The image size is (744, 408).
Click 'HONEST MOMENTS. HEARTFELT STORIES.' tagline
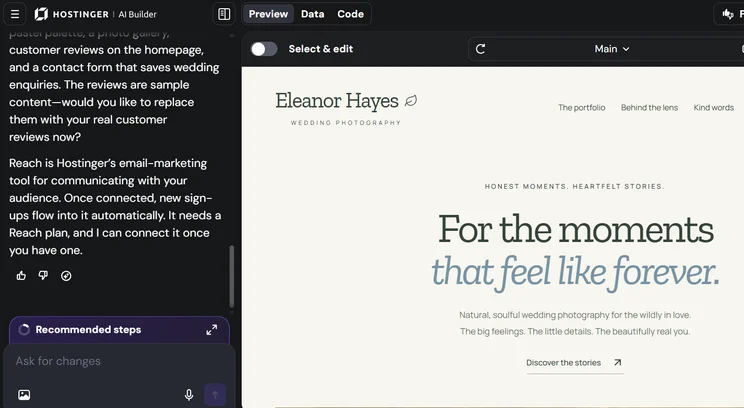tap(574, 186)
